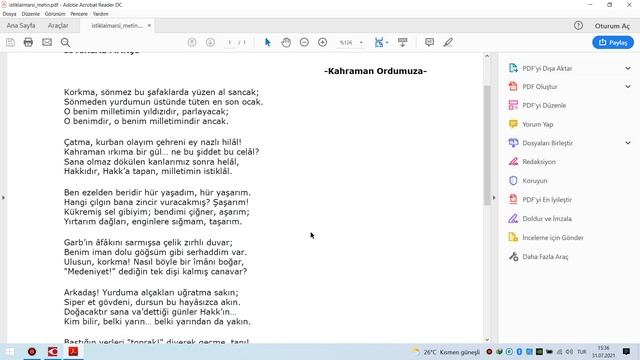Click the document vertical scrollbar thumb
Image resolution: width=640 pixels, height=360 pixels.
487,145
